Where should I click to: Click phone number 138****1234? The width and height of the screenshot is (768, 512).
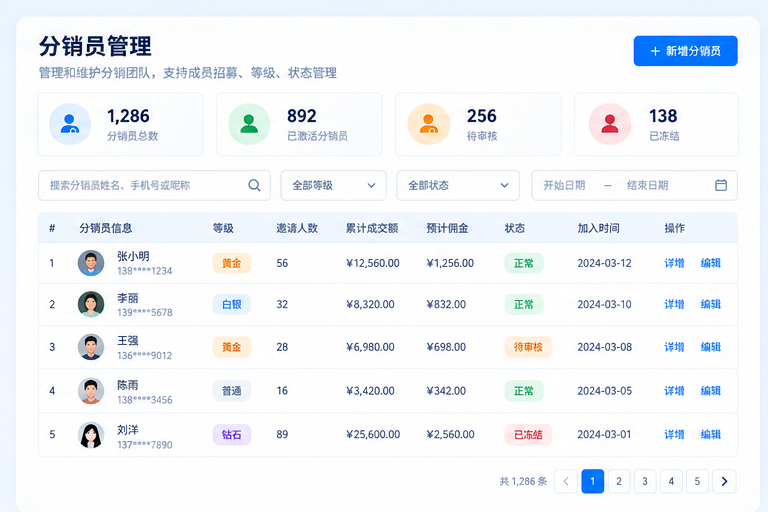pos(144,271)
